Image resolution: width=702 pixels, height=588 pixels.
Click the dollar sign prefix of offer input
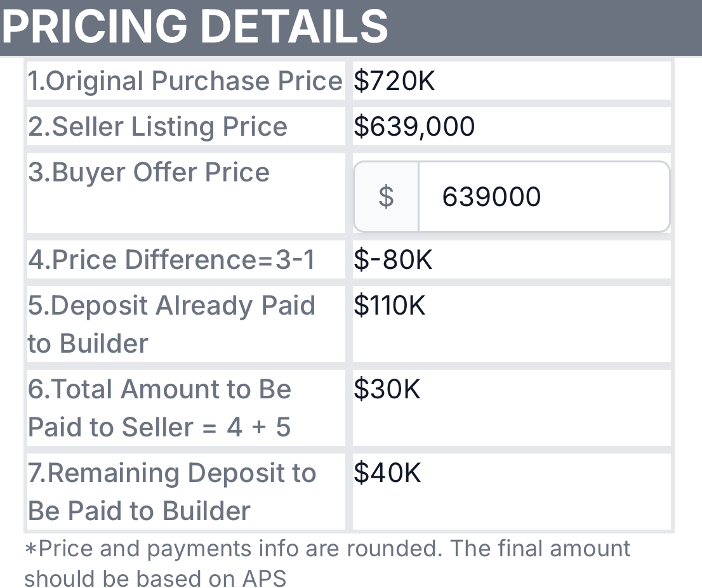(386, 197)
